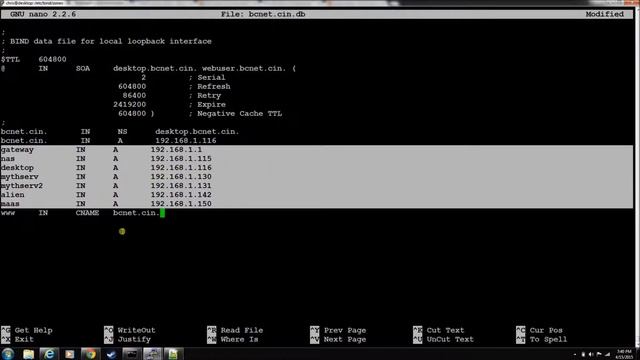The height and width of the screenshot is (360, 640).
Task: Click the 'nas' hostname
Action: point(8,159)
